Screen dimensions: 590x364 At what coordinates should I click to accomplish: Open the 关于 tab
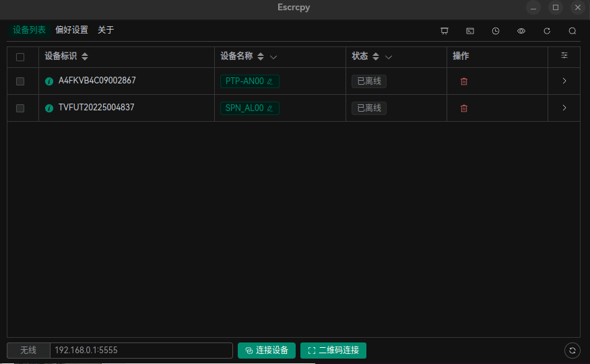106,30
